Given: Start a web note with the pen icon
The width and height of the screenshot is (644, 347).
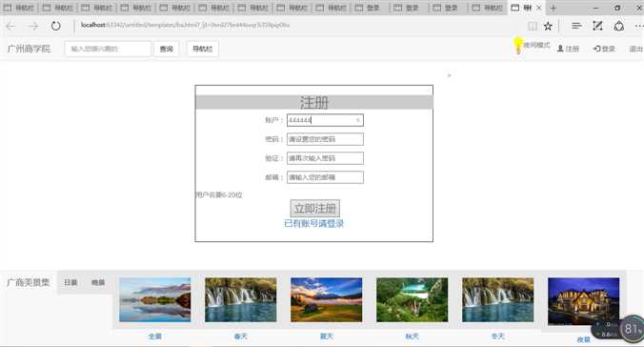Looking at the screenshot, I should pos(597,26).
